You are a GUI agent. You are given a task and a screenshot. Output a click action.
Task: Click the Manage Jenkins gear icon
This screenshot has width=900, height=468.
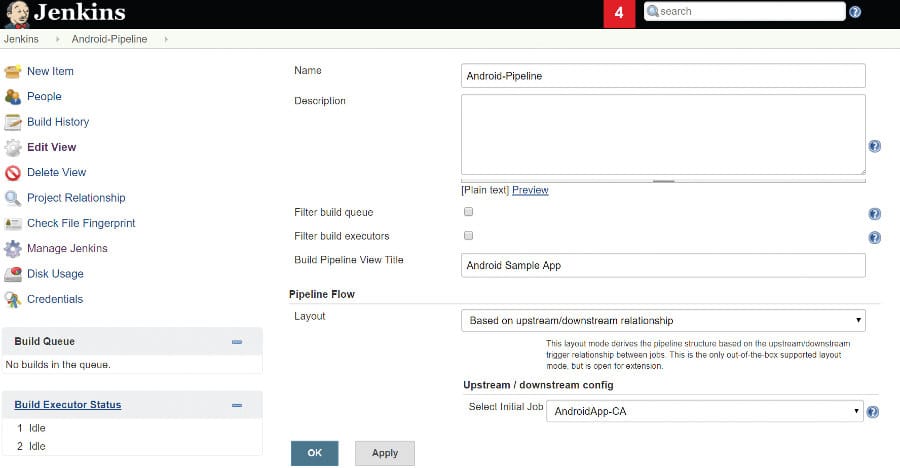point(12,248)
